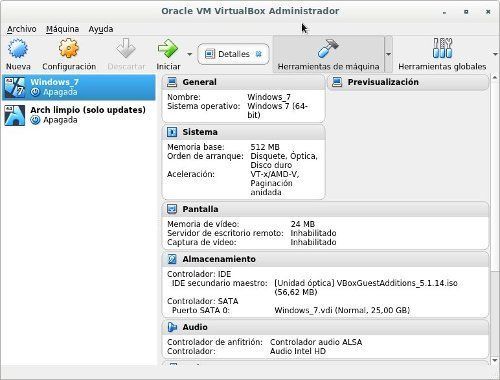500x380 pixels.
Task: Click the Descartar down-arrow icon
Action: point(126,48)
